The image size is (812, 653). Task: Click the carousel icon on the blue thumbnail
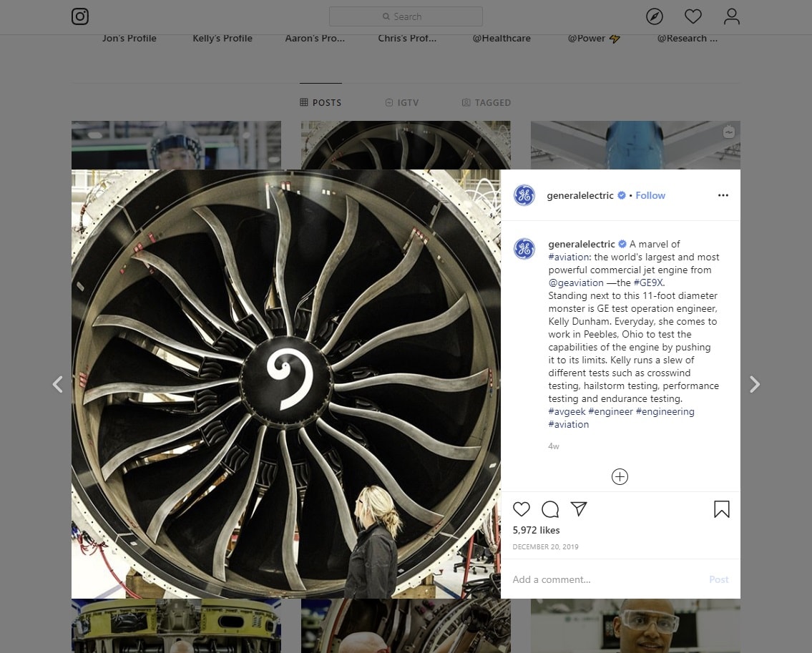pos(728,132)
